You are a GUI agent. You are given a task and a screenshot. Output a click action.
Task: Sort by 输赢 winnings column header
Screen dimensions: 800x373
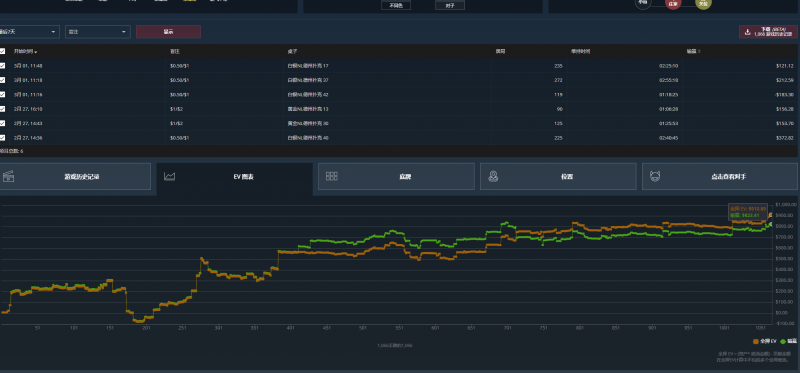click(692, 52)
